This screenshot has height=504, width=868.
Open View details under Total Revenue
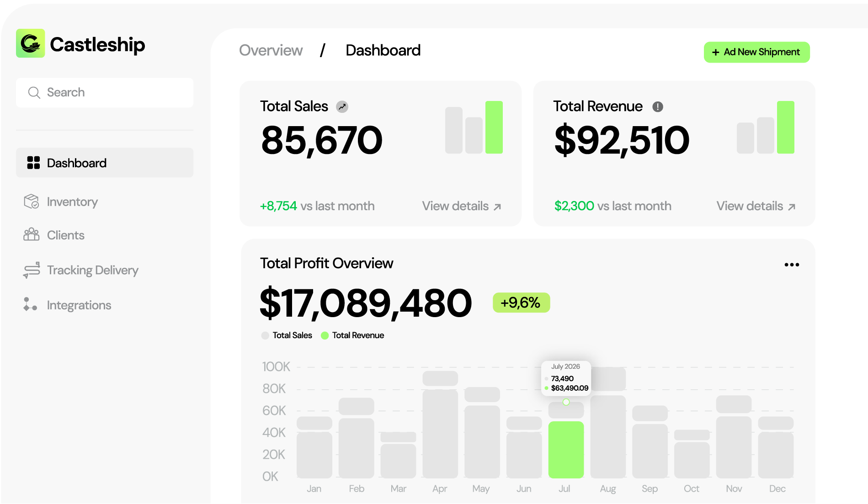coord(756,206)
